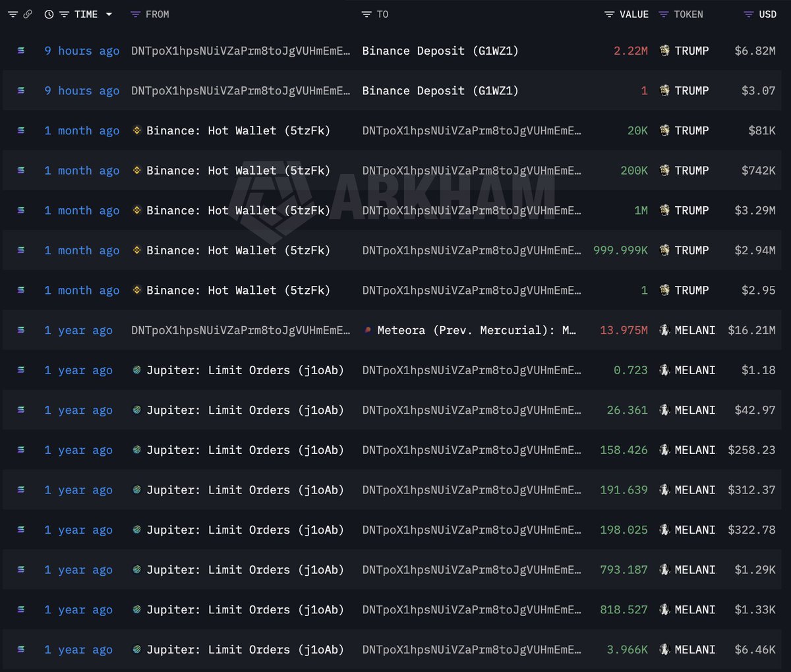Select the value 13.975M
Screen dimensions: 791x672
pyautogui.click(x=624, y=330)
